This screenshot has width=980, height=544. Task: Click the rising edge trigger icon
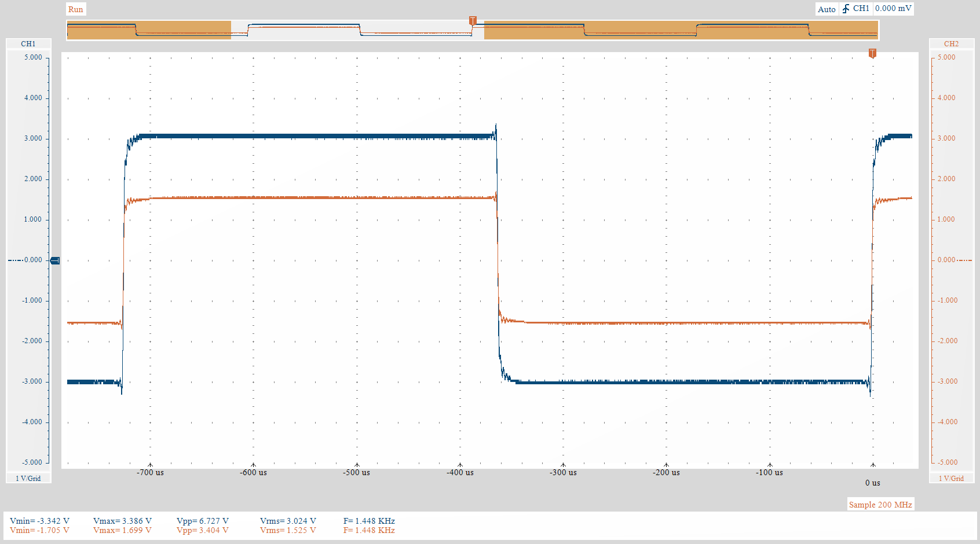[846, 9]
